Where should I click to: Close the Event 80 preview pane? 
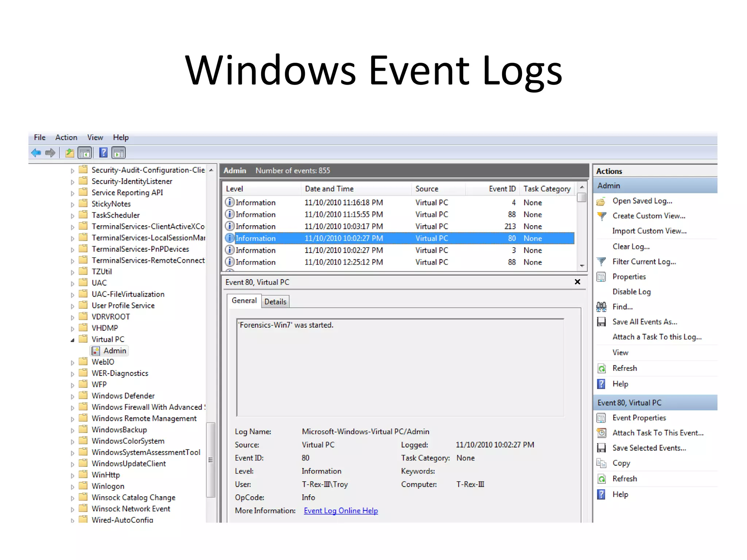(x=577, y=282)
